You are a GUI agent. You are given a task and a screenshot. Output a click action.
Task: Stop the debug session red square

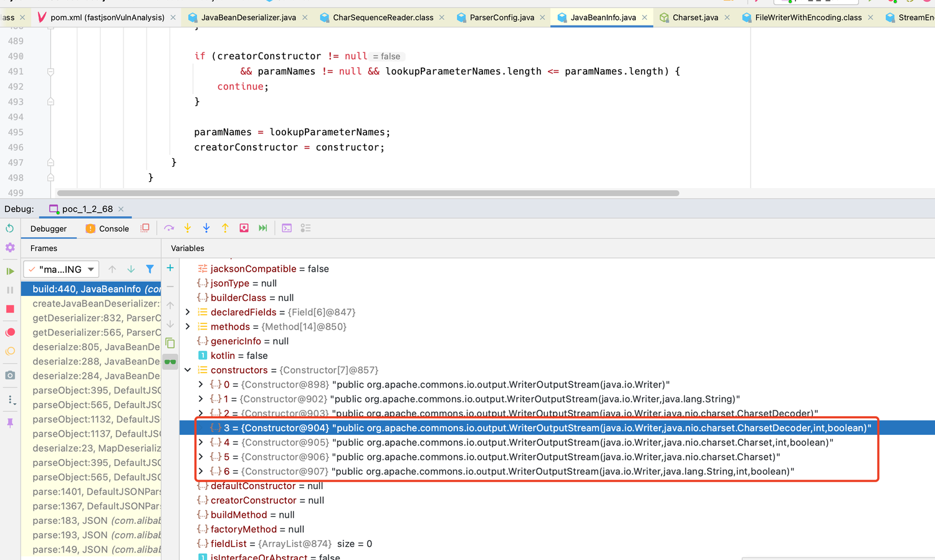[10, 309]
